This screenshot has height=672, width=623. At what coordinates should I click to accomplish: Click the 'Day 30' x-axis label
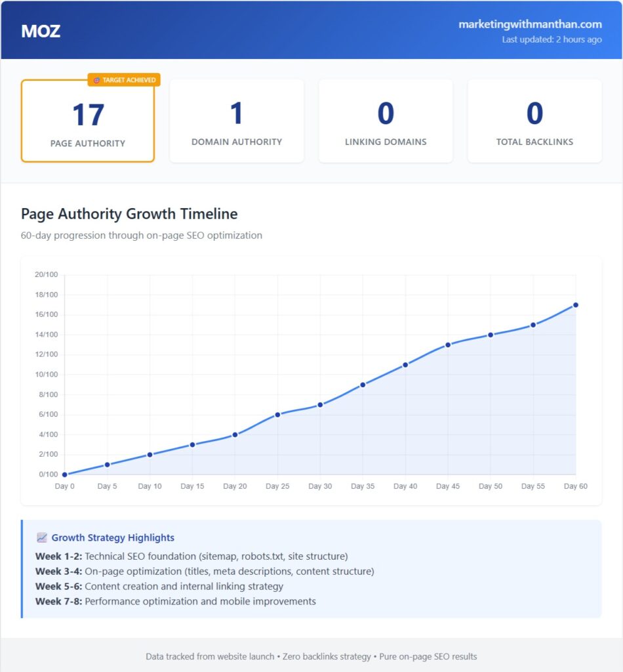(x=320, y=486)
